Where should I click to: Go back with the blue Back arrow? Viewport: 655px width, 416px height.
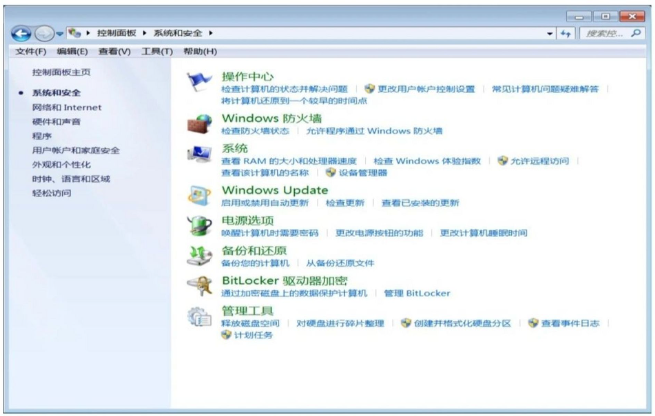point(21,33)
